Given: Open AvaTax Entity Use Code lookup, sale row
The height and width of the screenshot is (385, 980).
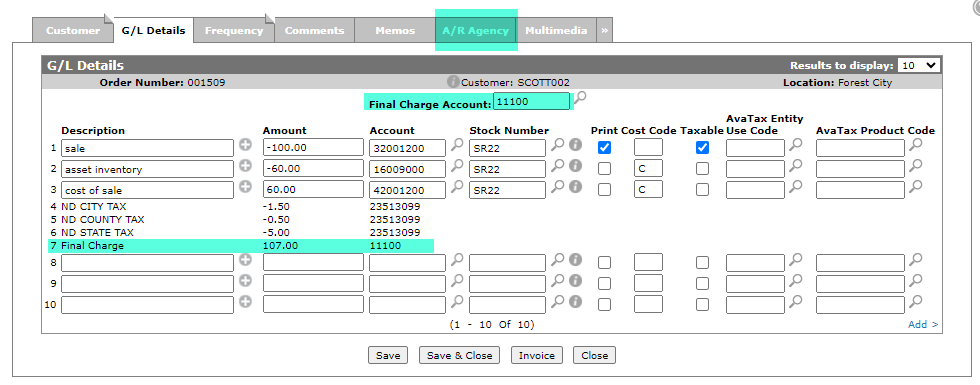Looking at the screenshot, I should click(795, 145).
